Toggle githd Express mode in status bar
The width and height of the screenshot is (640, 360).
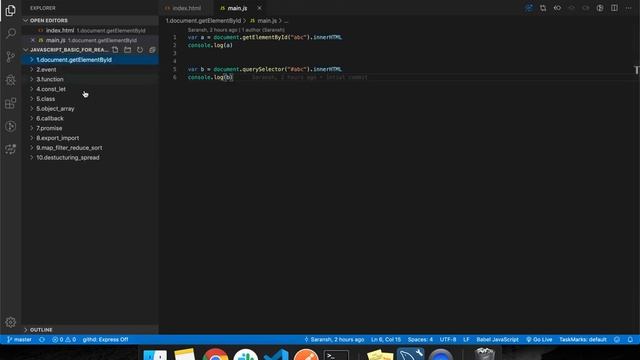click(105, 340)
